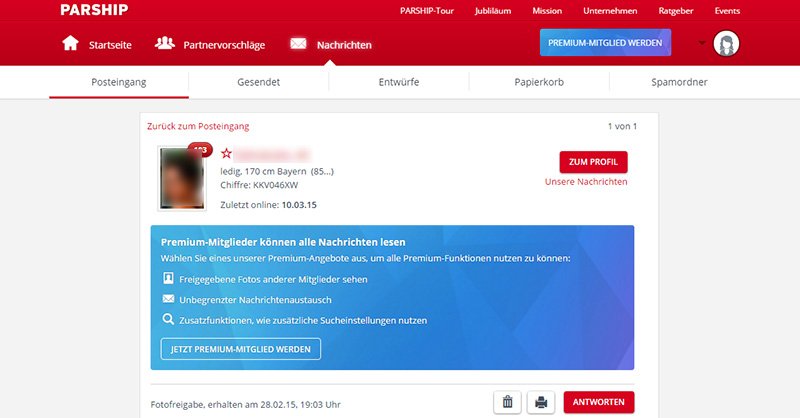Click the blurred profile photo thumbnail
This screenshot has height=418, width=800.
[x=182, y=179]
